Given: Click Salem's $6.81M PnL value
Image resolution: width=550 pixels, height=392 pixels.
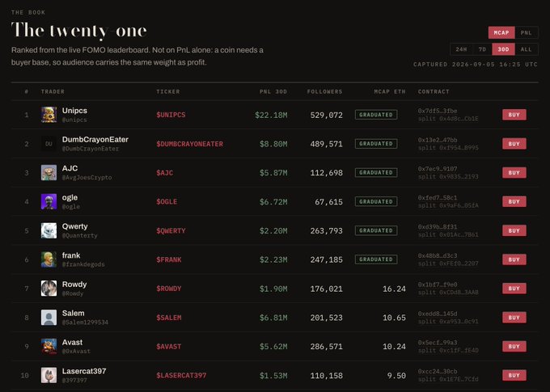Looking at the screenshot, I should [x=273, y=318].
